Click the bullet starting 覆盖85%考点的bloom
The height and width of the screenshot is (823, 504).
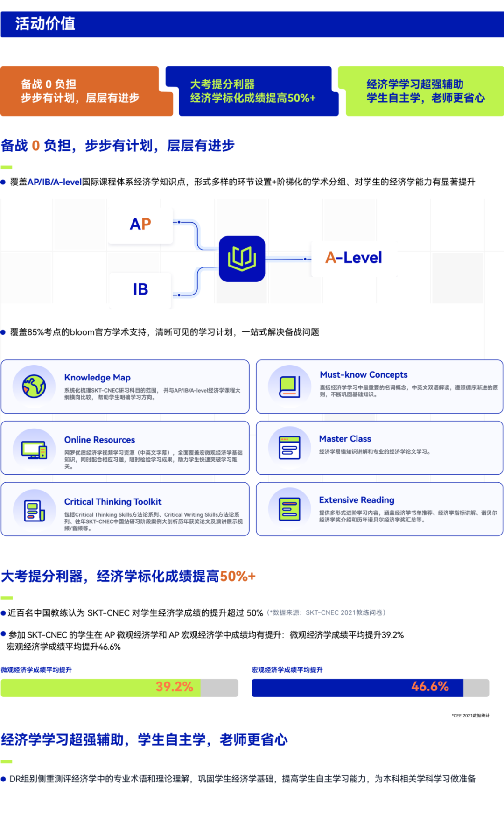[165, 332]
